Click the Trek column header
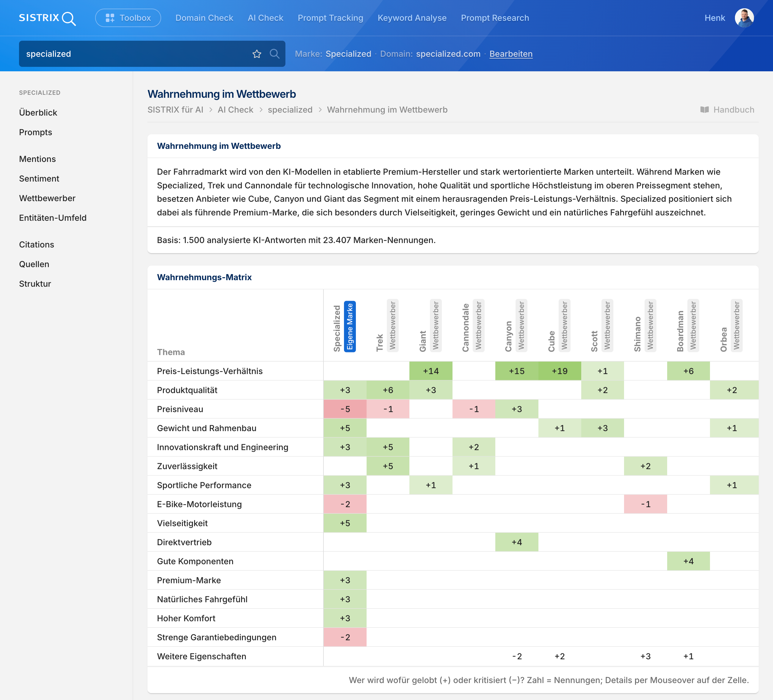Screen dimensions: 773x700 (x=380, y=342)
